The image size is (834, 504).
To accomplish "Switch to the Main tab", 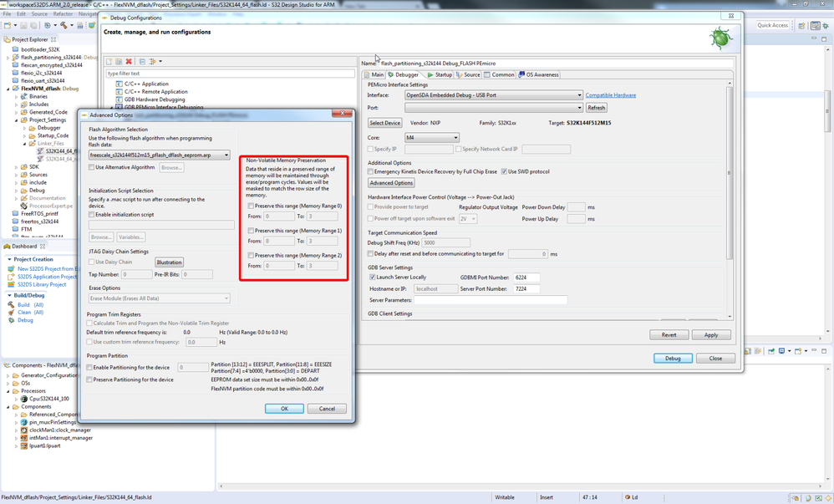I will click(374, 75).
